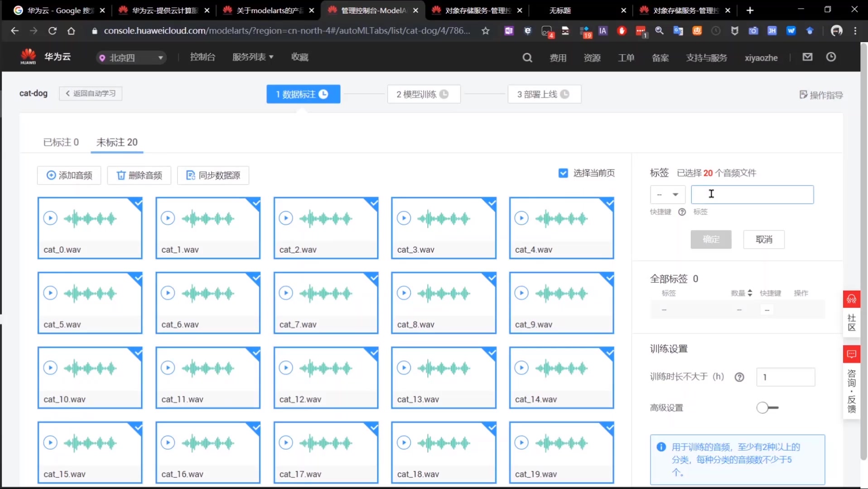Click the Google Translate extension icon
This screenshot has height=489, width=868.
[x=678, y=31]
